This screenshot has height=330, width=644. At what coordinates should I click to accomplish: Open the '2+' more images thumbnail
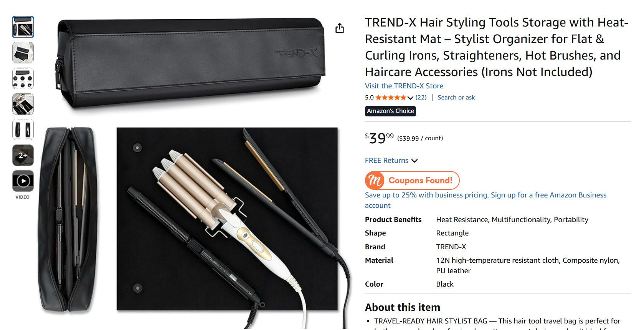[23, 155]
